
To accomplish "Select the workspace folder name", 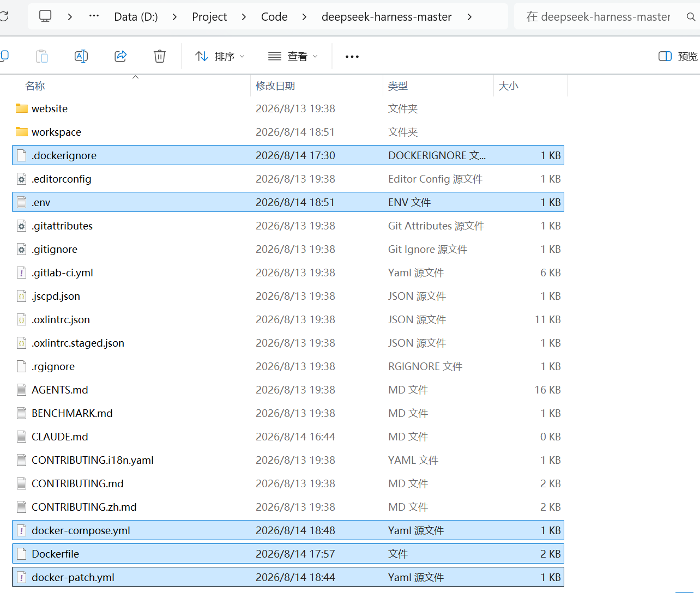I will 56,132.
